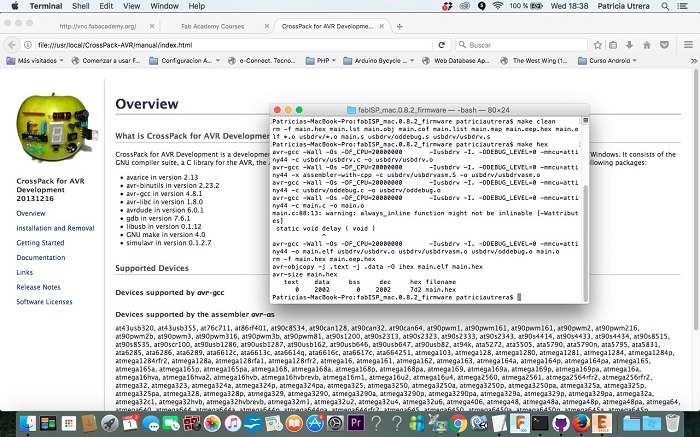
Task: Expand Arduino Bycycle bookmark folder
Action: (379, 60)
